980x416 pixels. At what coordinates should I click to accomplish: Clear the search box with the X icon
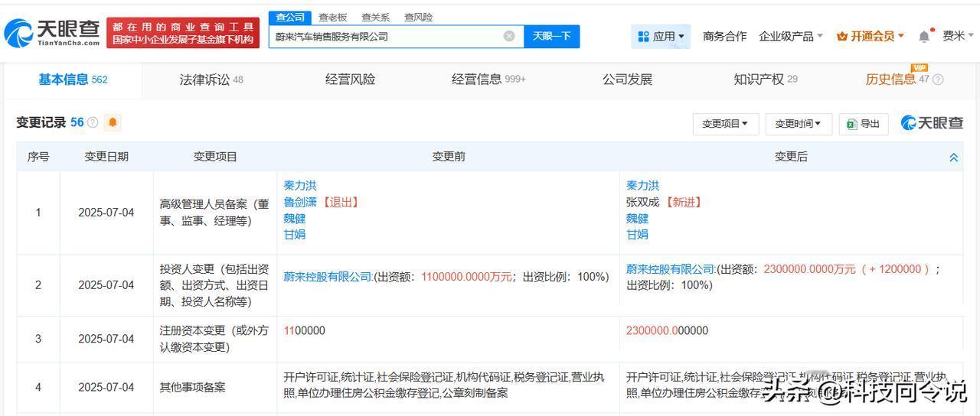click(509, 36)
